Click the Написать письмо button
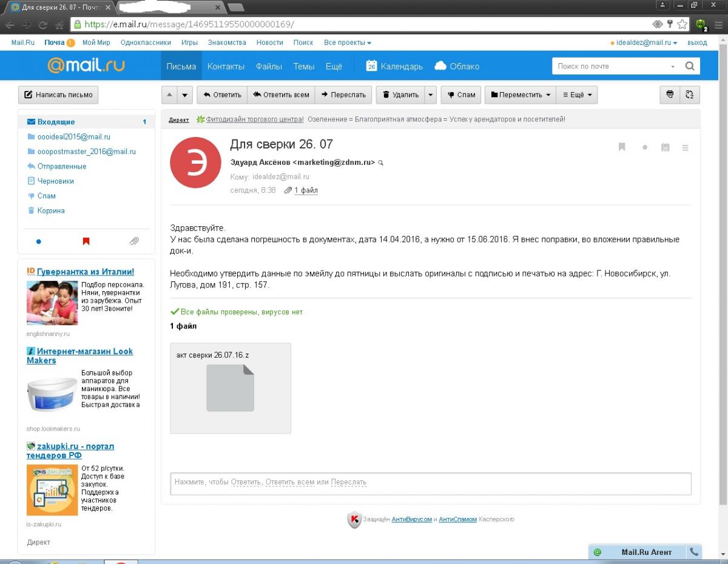The height and width of the screenshot is (564, 728). (x=58, y=95)
